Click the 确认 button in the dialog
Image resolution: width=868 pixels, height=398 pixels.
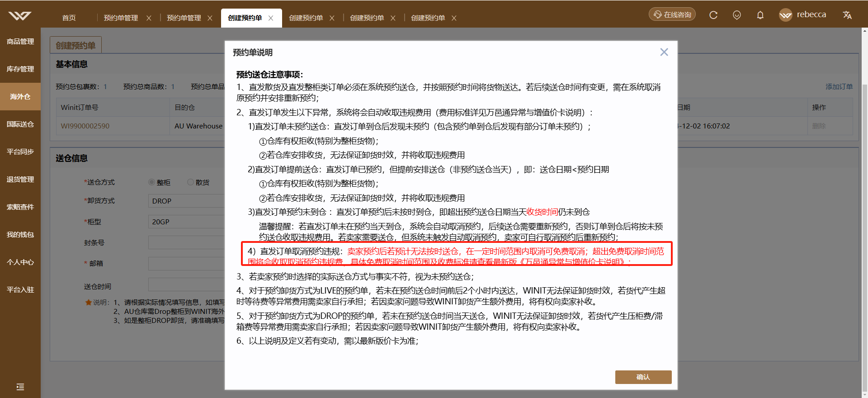click(x=643, y=377)
